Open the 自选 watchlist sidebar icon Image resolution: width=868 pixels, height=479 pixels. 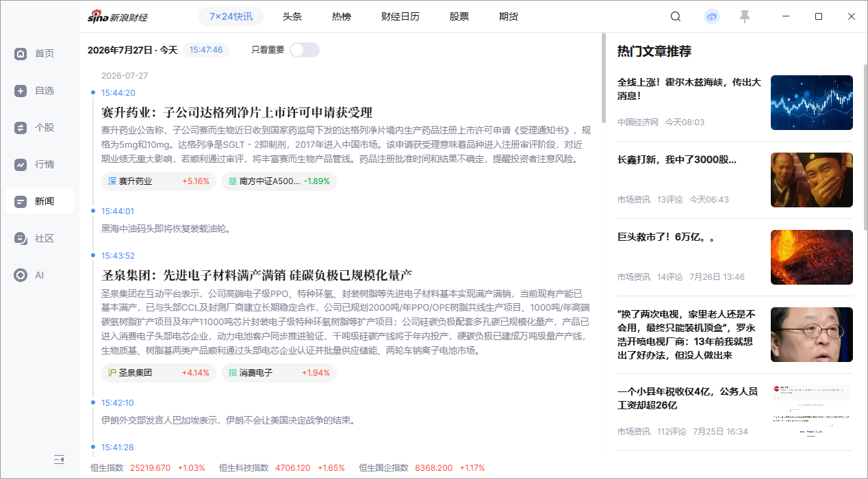pyautogui.click(x=21, y=90)
